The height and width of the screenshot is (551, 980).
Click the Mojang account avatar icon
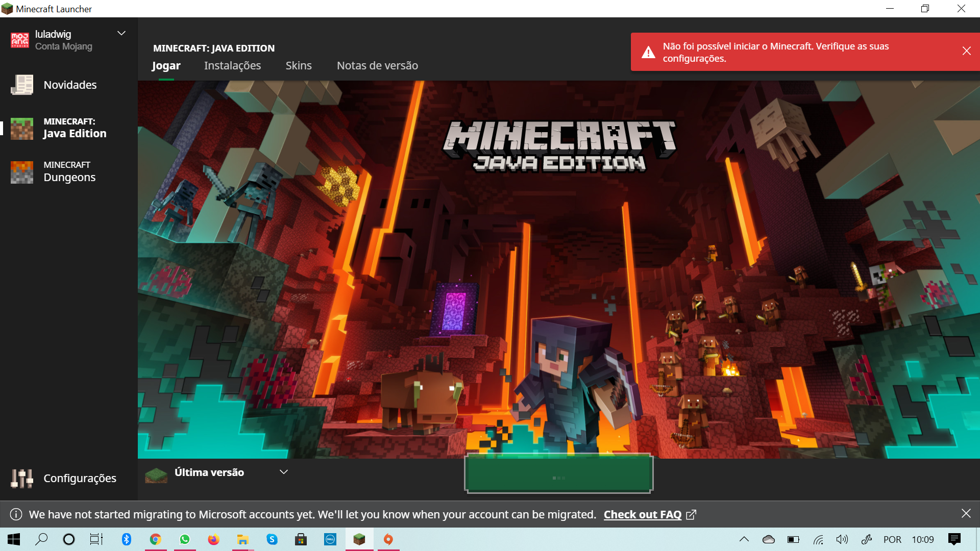pyautogui.click(x=20, y=40)
